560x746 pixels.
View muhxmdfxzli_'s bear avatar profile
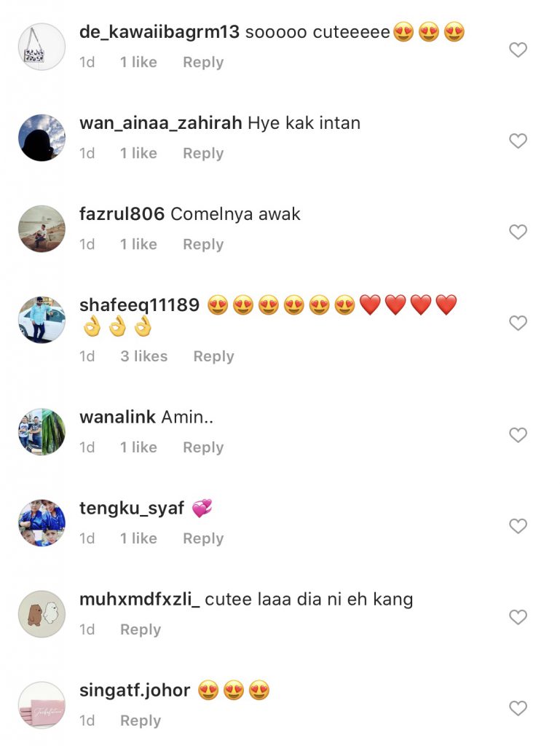[x=42, y=613]
